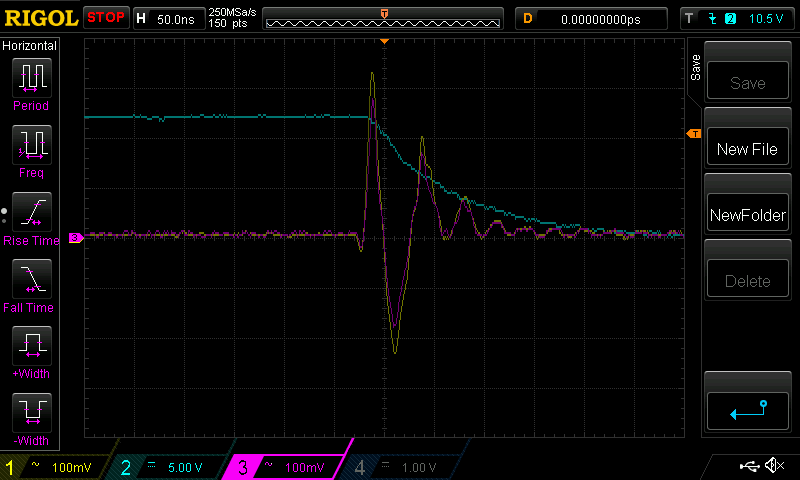Viewport: 800px width, 480px height.
Task: Click the New File button
Action: [x=747, y=146]
